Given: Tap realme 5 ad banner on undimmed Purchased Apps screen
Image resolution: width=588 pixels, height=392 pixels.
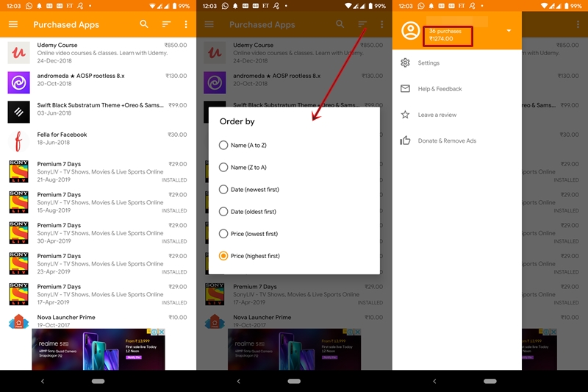Looking at the screenshot, I should 98,349.
